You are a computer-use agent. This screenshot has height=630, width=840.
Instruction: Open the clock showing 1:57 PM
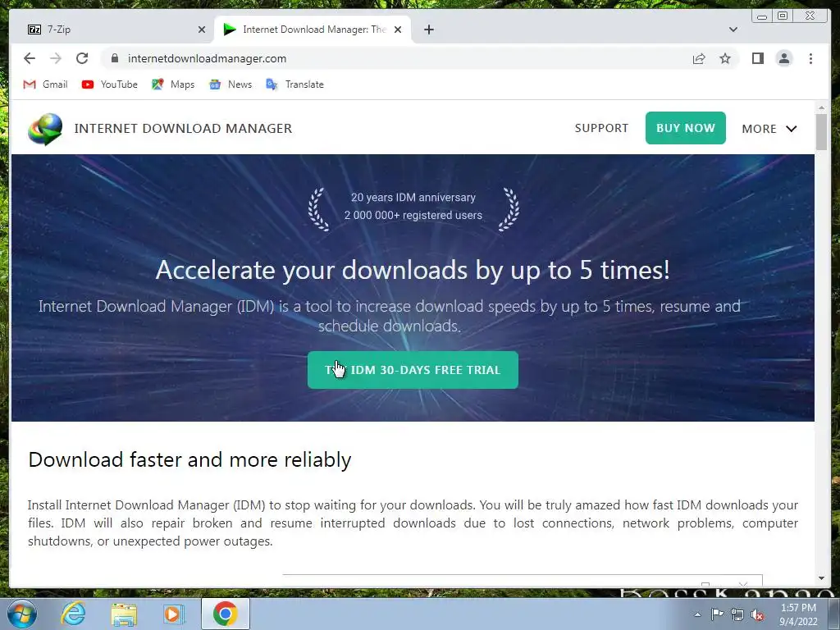coord(798,614)
